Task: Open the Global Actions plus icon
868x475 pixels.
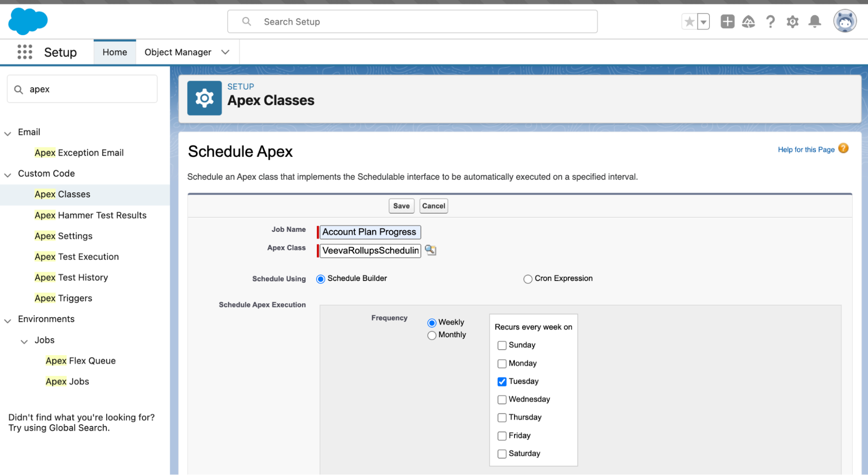Action: (x=727, y=22)
